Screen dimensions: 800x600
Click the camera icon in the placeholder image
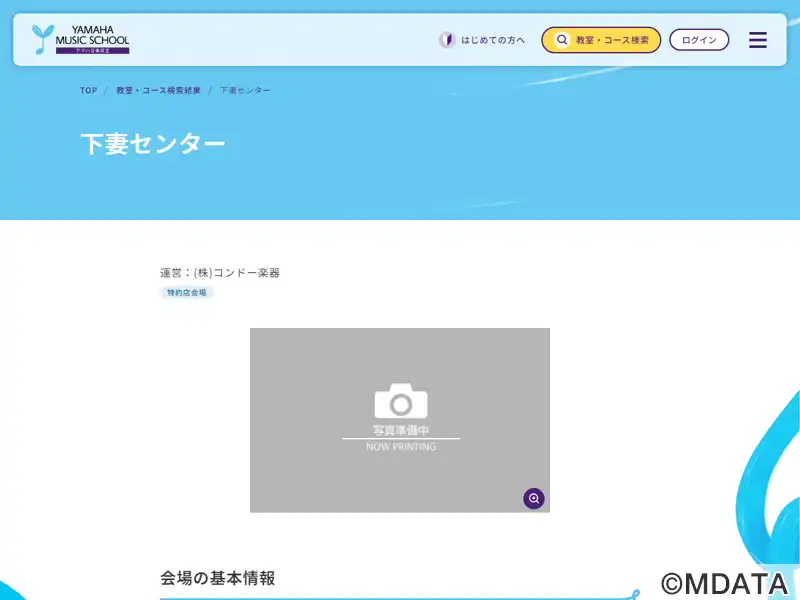coord(400,401)
